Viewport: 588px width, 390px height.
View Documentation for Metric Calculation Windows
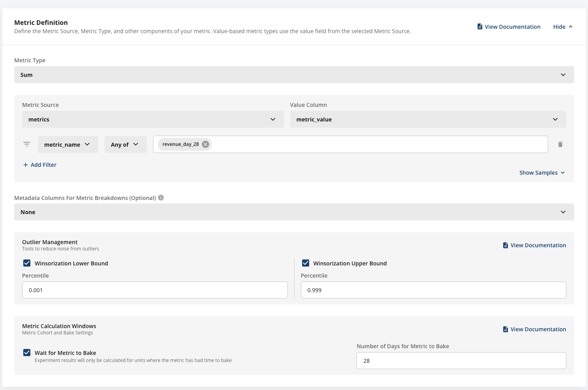[x=534, y=329]
